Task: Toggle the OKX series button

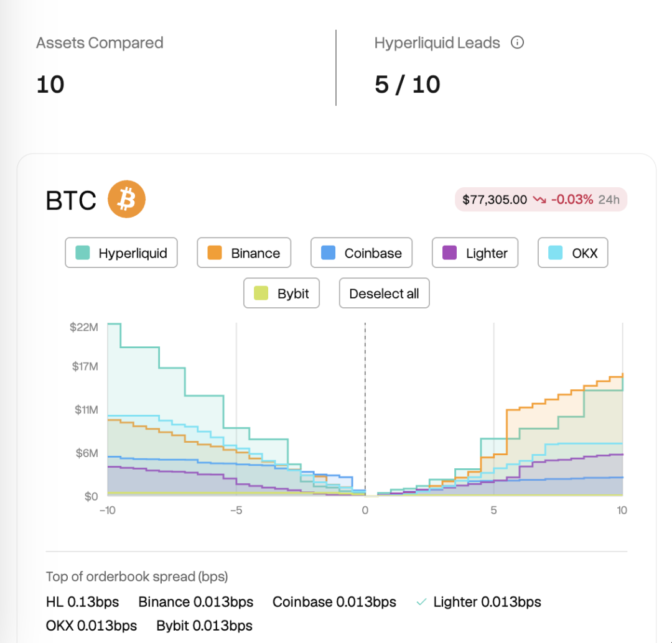Action: [572, 252]
